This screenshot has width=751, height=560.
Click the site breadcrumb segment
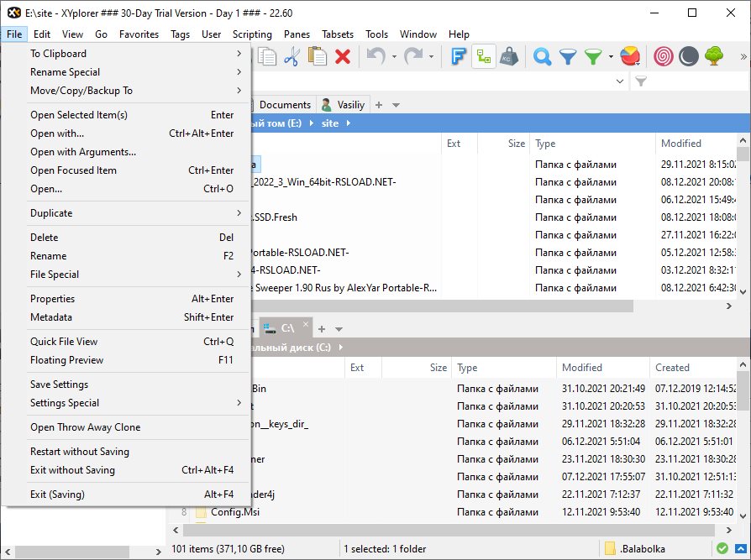point(330,123)
